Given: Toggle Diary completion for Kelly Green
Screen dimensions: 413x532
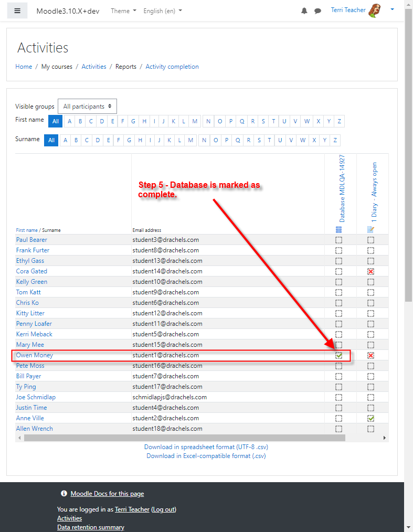Looking at the screenshot, I should click(371, 282).
